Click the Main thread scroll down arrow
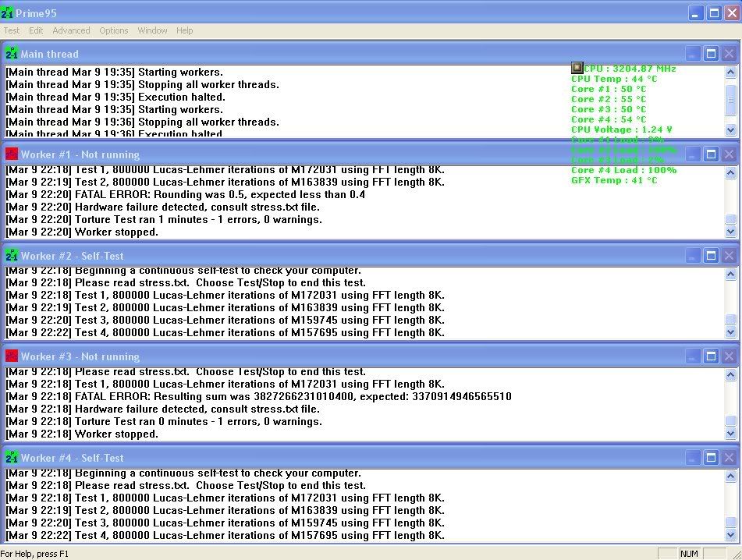 pyautogui.click(x=730, y=130)
